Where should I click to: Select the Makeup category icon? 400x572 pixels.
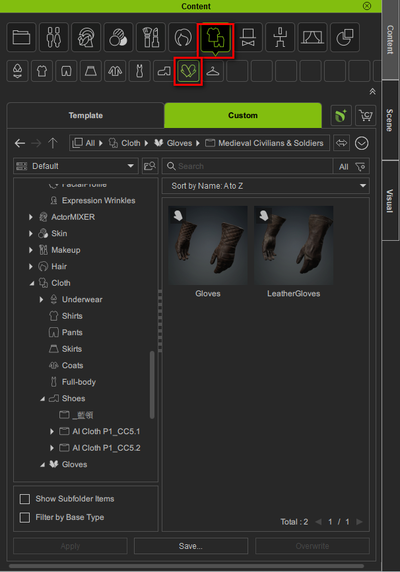(x=151, y=37)
